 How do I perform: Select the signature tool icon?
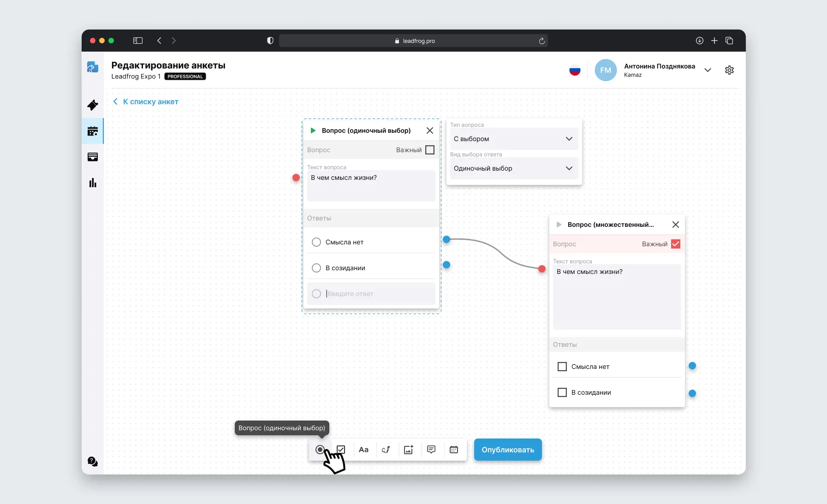(386, 450)
